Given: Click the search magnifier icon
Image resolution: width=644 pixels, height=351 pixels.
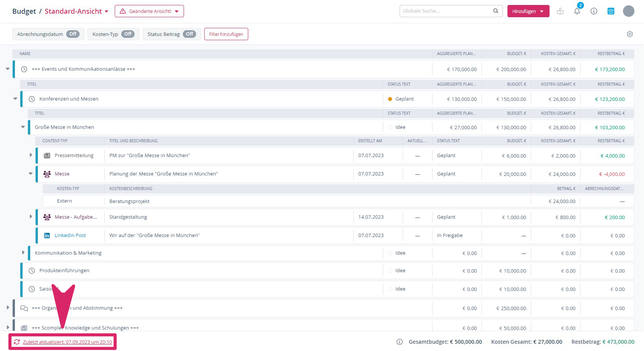Looking at the screenshot, I should (x=496, y=11).
